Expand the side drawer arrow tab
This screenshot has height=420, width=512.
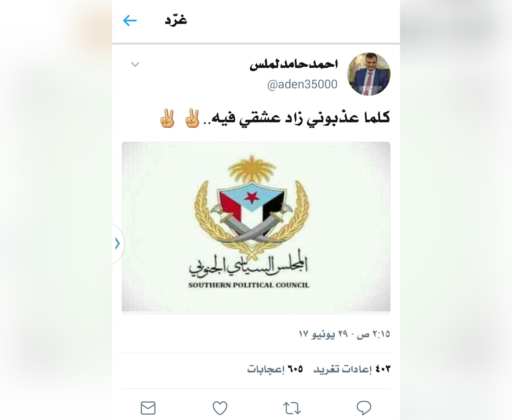click(118, 243)
